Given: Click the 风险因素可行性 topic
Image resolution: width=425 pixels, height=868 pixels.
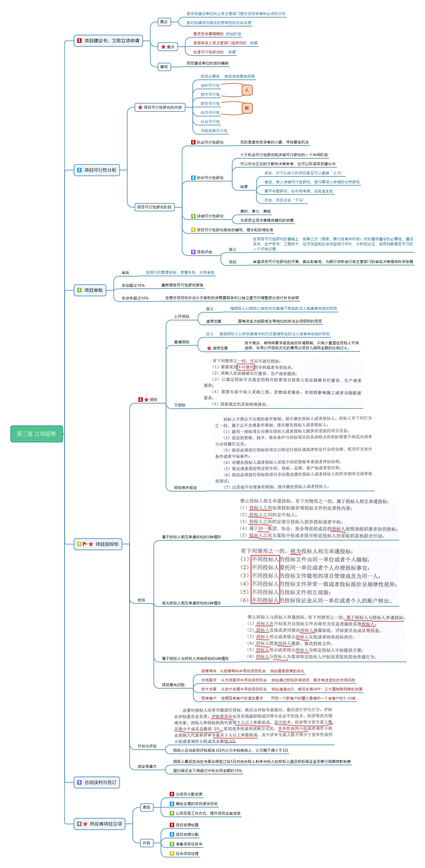Looking at the screenshot, I should (214, 131).
